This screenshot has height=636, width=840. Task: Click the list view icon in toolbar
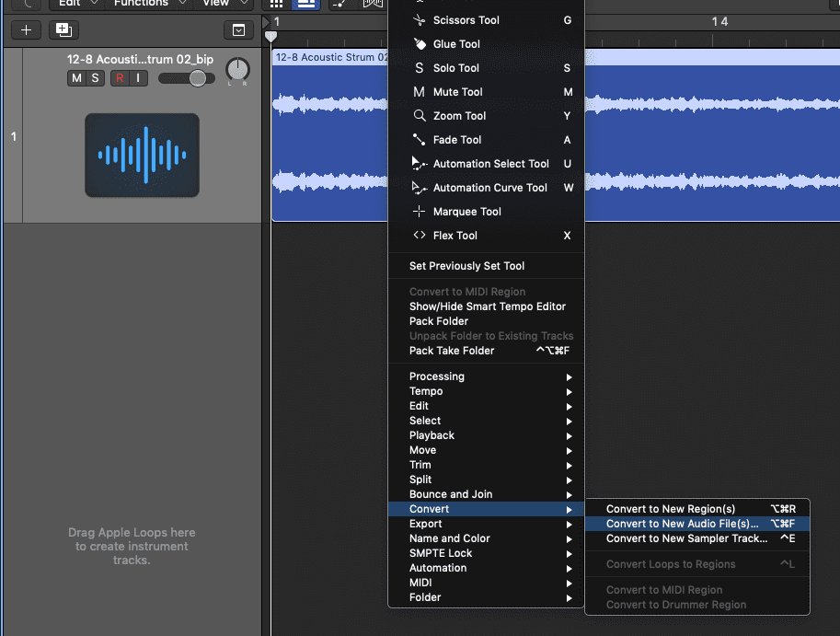tap(305, 5)
